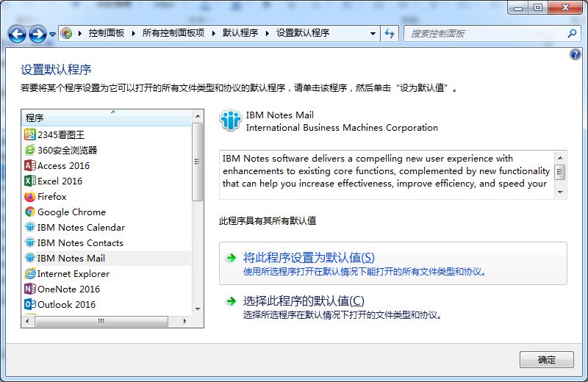Click the blue Forward navigation arrow
588x382 pixels.
(38, 34)
